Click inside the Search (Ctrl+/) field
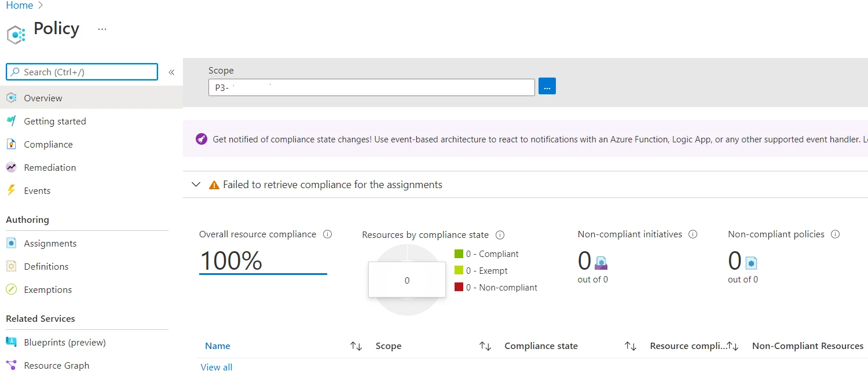The height and width of the screenshot is (371, 868). click(81, 72)
